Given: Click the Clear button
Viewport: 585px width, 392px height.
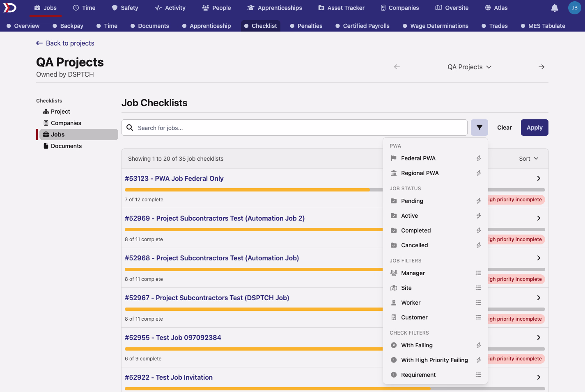Looking at the screenshot, I should [505, 128].
